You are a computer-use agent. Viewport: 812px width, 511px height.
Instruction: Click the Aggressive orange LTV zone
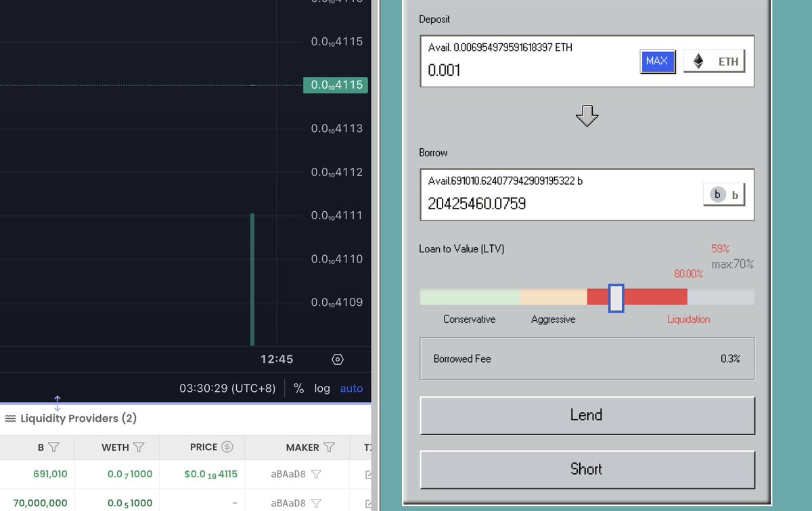click(x=553, y=297)
